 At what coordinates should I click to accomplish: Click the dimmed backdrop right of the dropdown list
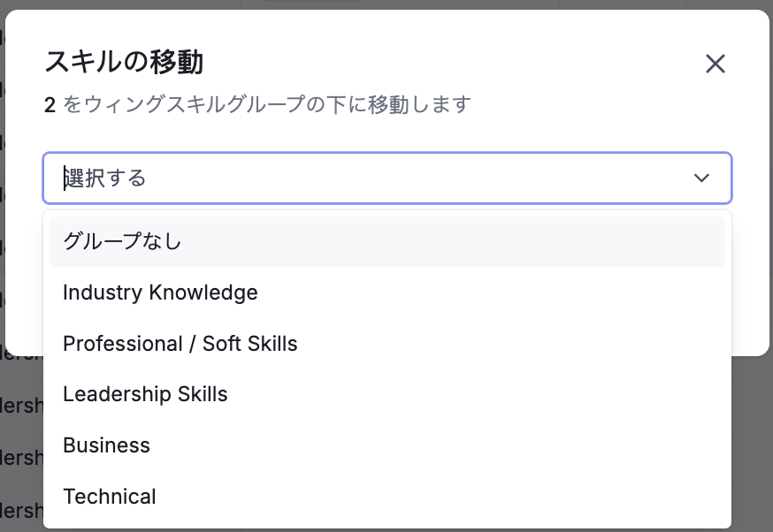[x=752, y=442]
